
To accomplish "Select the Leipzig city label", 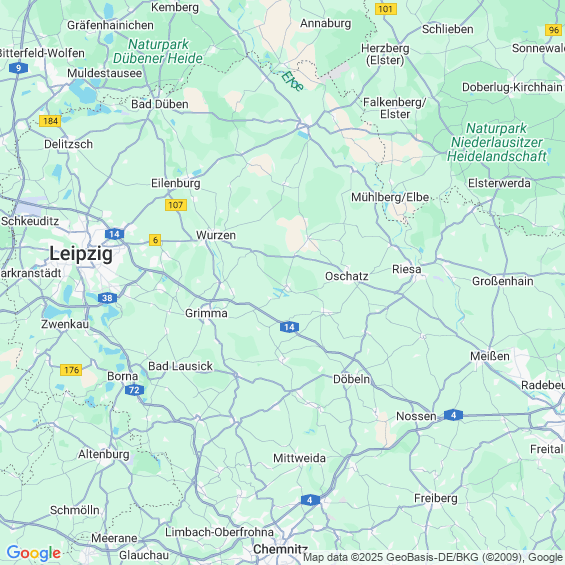I will (x=81, y=253).
